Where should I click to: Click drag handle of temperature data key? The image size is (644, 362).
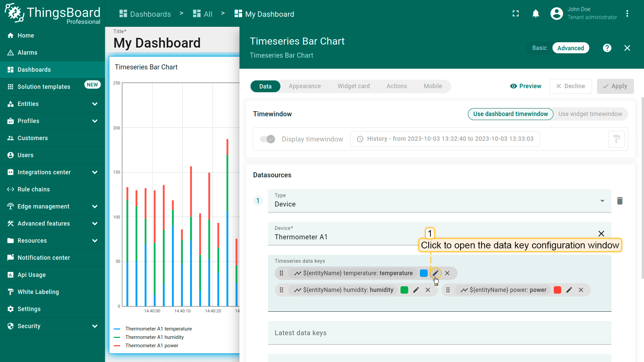281,273
